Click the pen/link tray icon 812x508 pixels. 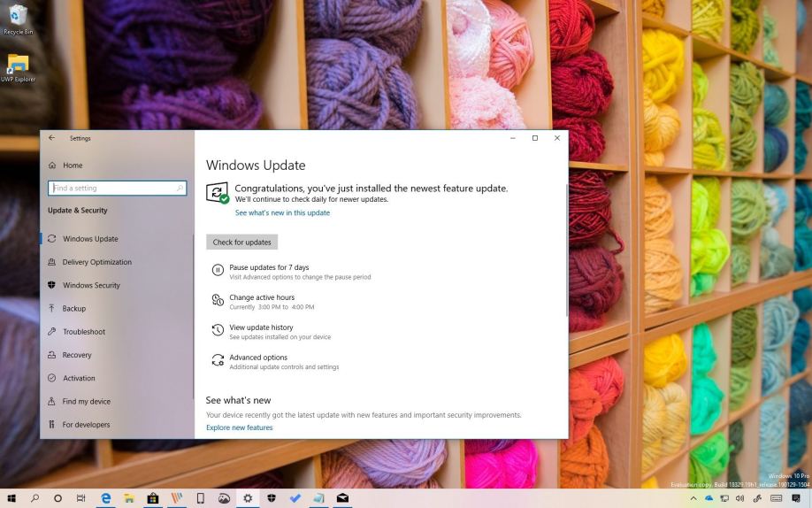point(758,498)
